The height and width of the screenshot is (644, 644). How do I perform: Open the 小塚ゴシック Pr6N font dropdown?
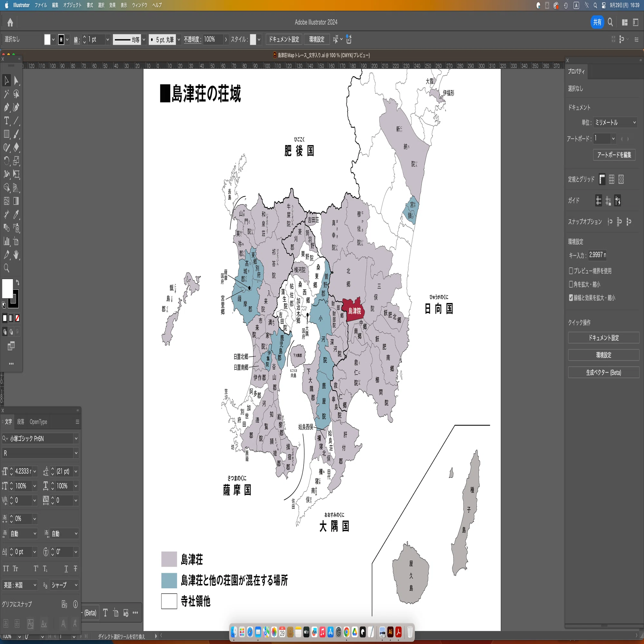pyautogui.click(x=76, y=439)
